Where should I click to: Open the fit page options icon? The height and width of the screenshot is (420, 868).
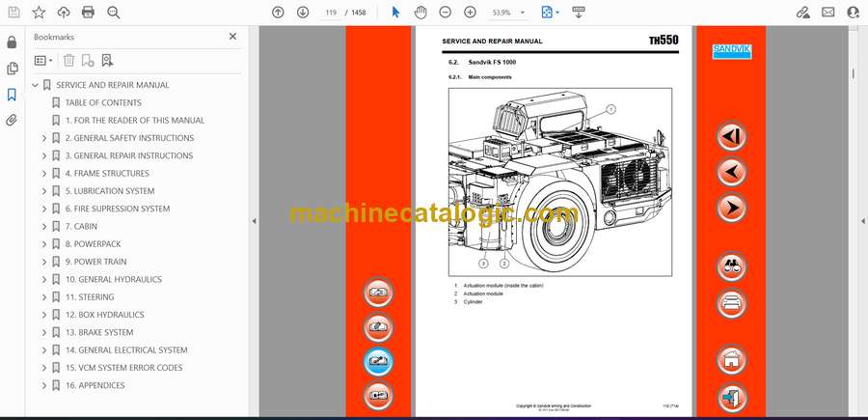coord(550,13)
